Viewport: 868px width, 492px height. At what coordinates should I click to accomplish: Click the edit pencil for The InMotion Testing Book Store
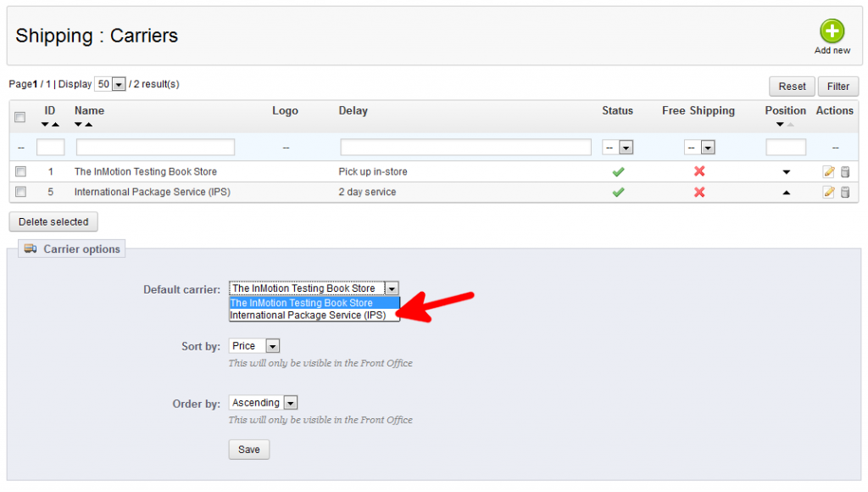[x=828, y=170]
